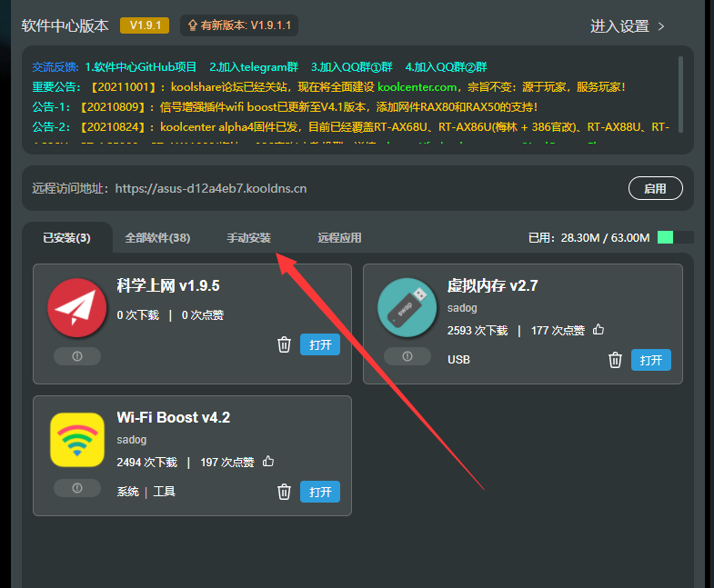The height and width of the screenshot is (588, 714).
Task: Open the 手动安装 tab
Action: pyautogui.click(x=248, y=238)
